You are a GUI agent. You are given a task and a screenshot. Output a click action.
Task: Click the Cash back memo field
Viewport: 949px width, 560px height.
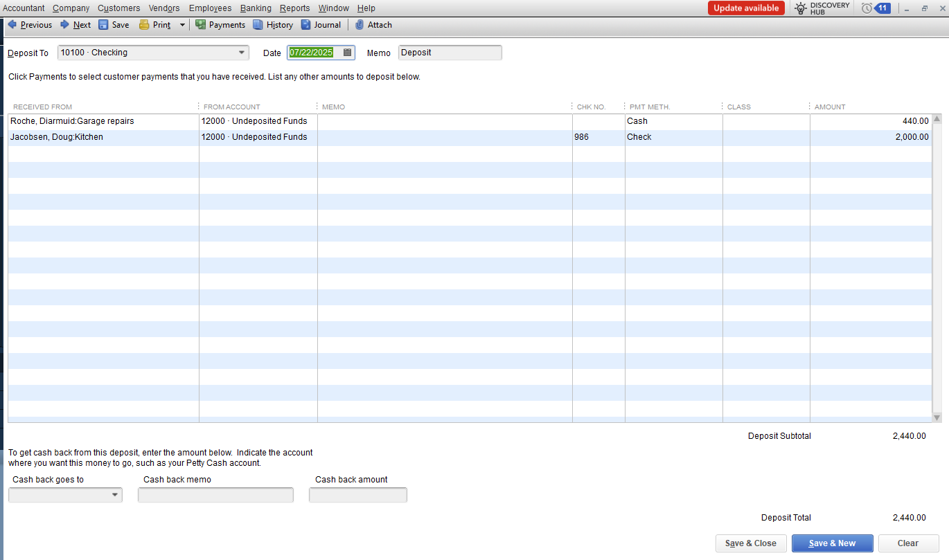(x=215, y=495)
